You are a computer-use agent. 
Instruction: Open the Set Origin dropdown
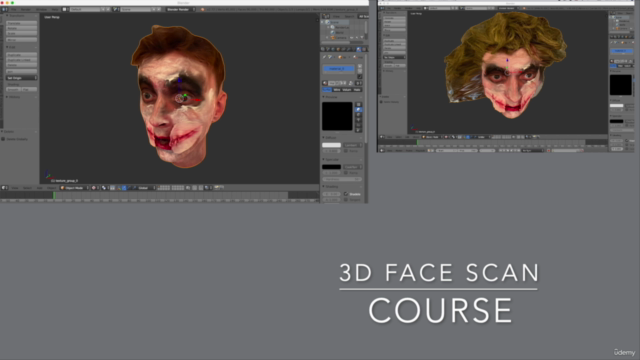click(22, 78)
